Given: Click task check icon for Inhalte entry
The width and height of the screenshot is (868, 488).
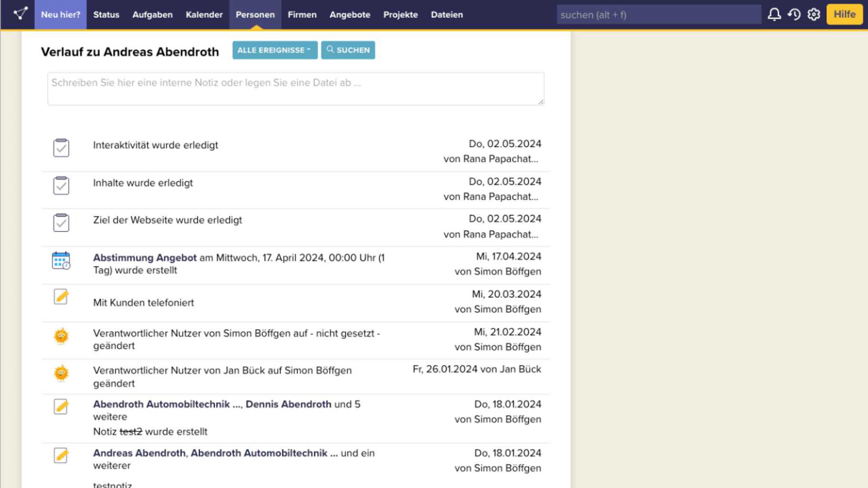Looking at the screenshot, I should (61, 185).
